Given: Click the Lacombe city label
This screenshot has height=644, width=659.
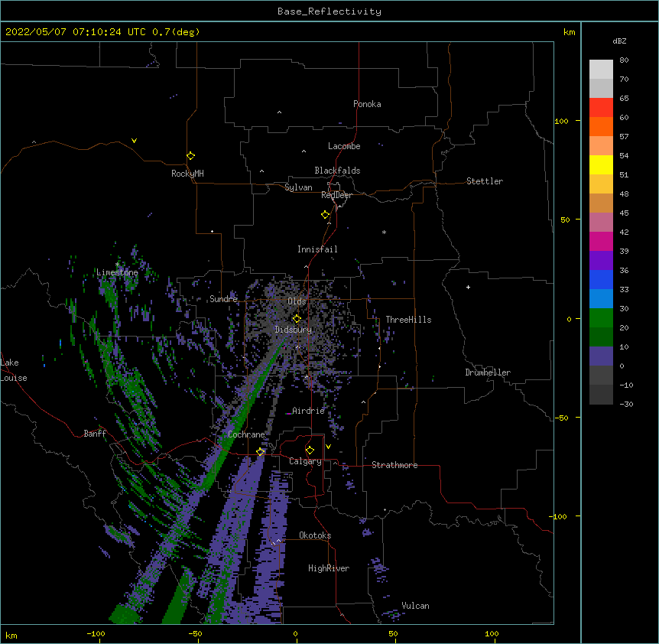Looking at the screenshot, I should 344,146.
